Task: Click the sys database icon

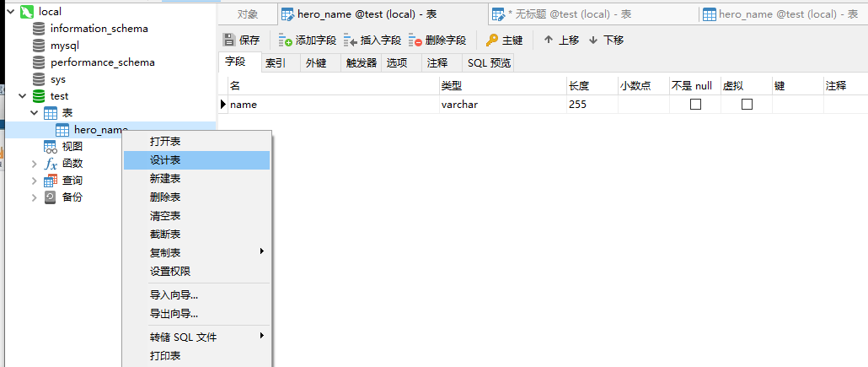Action: coord(39,79)
